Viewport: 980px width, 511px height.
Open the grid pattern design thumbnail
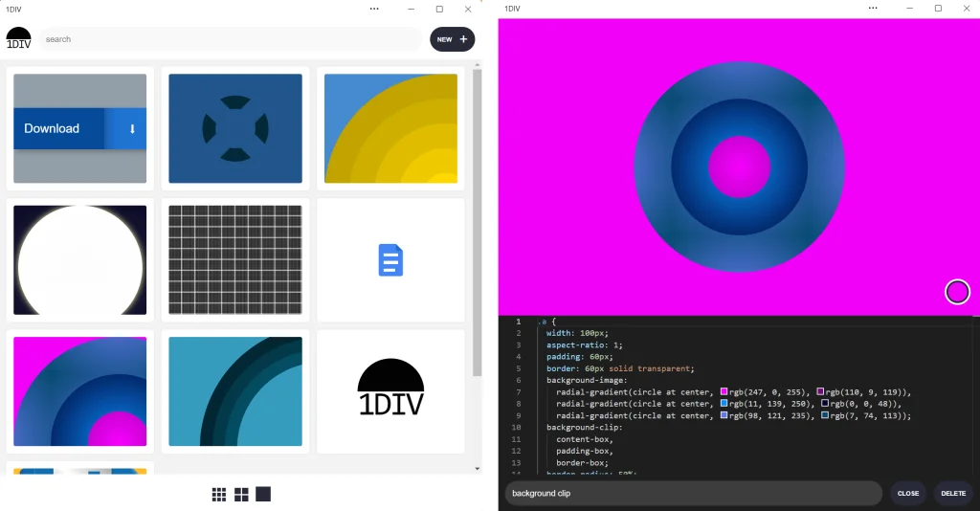pyautogui.click(x=235, y=260)
